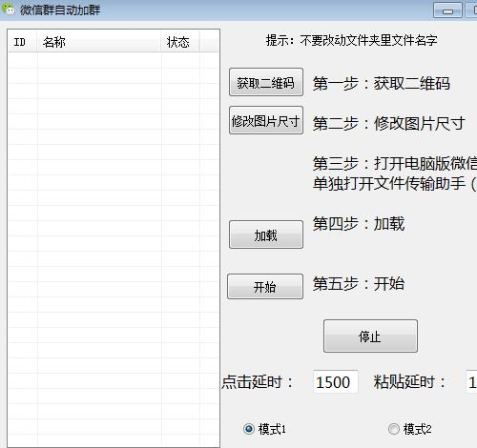Click the 开始 button
This screenshot has width=477, height=448.
tap(265, 286)
